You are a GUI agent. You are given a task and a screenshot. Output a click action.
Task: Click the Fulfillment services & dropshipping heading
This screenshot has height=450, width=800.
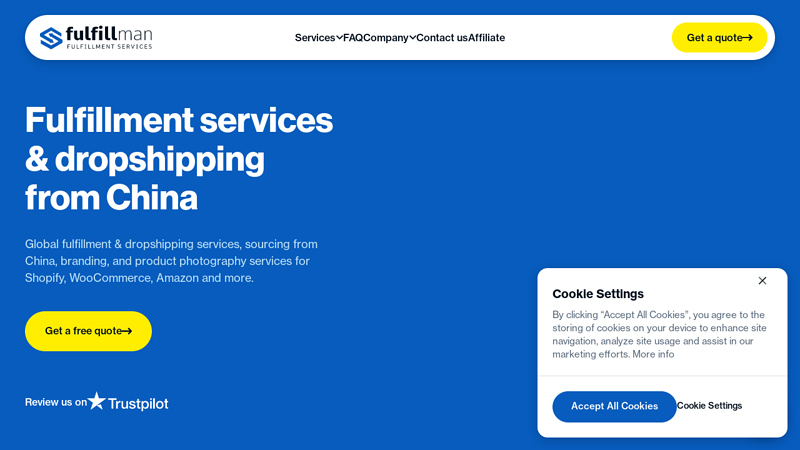click(179, 159)
